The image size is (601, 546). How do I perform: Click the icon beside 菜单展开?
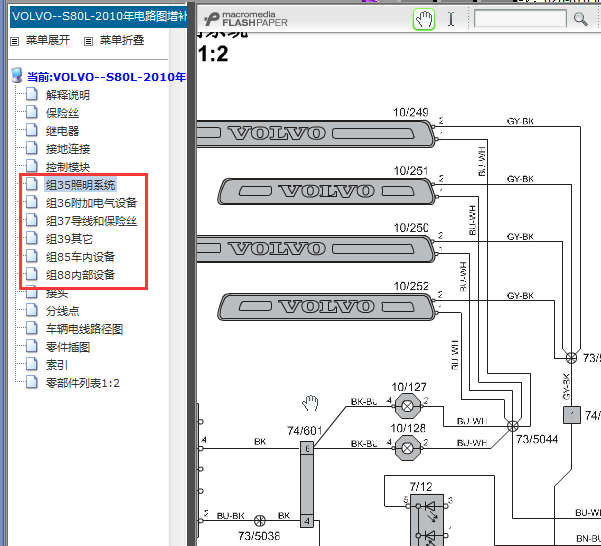[15, 41]
